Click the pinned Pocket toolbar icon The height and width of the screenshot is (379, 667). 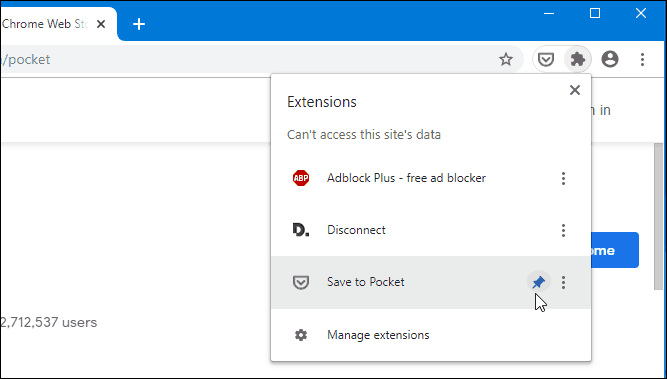point(546,59)
